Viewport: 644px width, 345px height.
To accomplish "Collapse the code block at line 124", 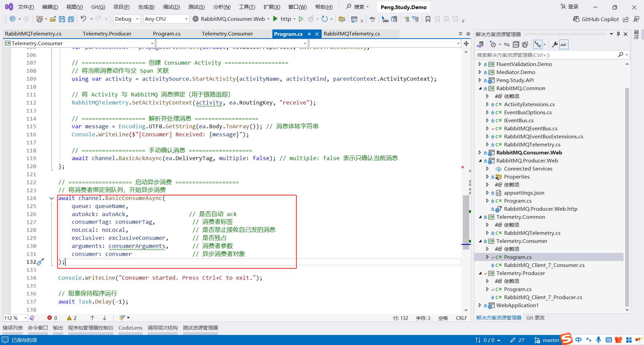I will [x=52, y=198].
